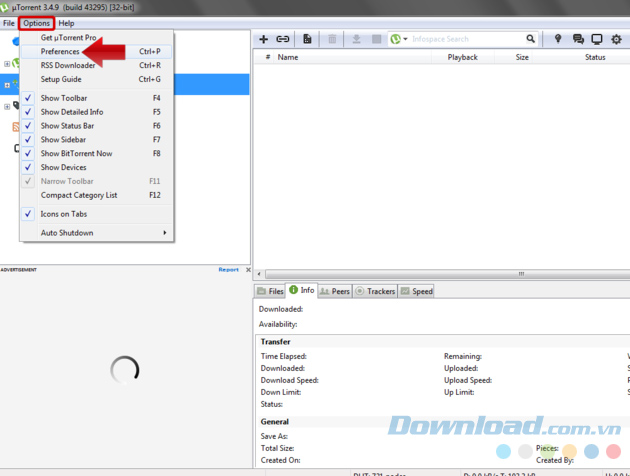Switch to the Speed tab
The height and width of the screenshot is (476, 630).
[416, 291]
